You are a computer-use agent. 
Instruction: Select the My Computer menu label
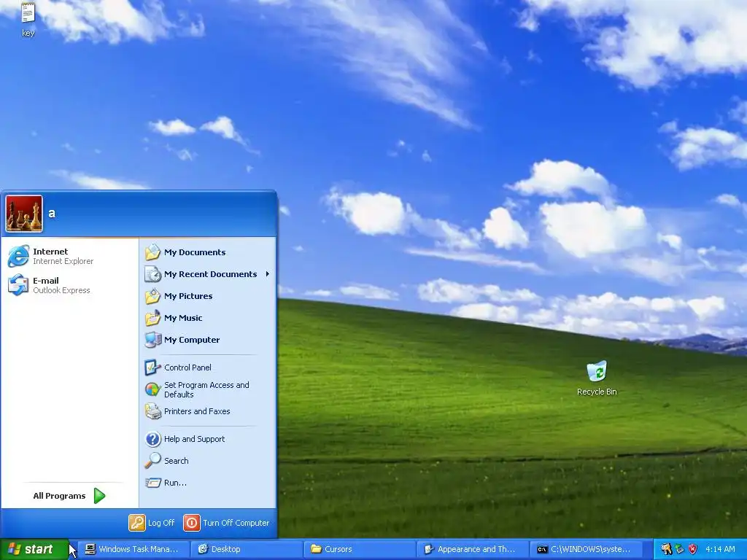point(192,340)
